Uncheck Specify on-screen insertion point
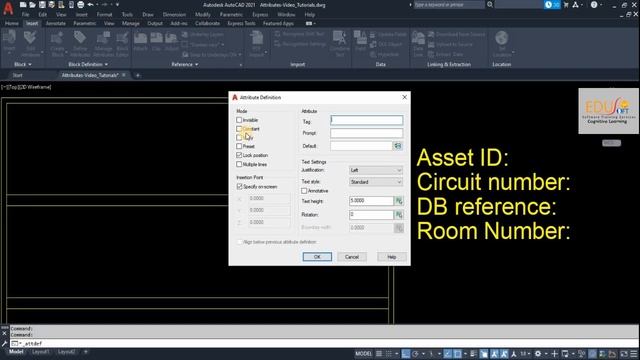Viewport: 640px width, 360px height. (240, 187)
